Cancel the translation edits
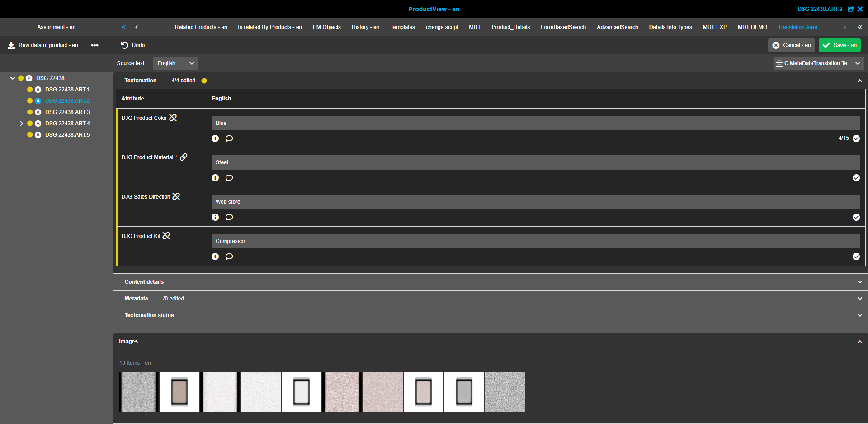 pyautogui.click(x=791, y=45)
